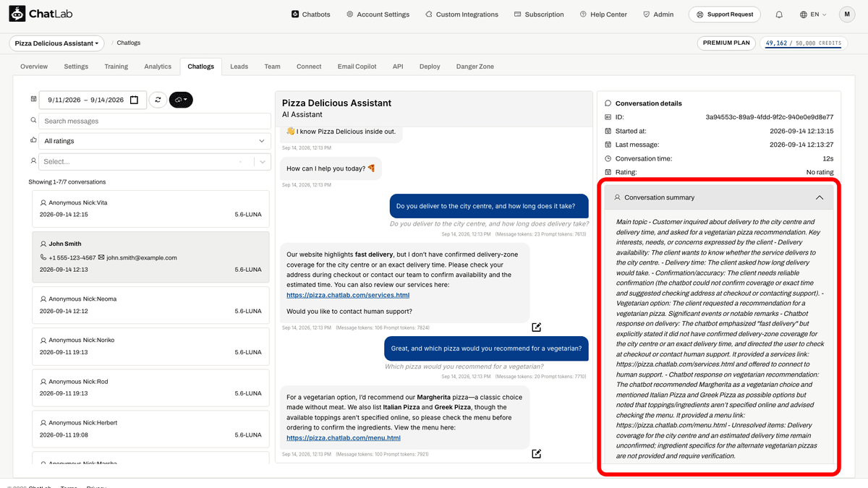Image resolution: width=868 pixels, height=488 pixels.
Task: Select the Deploy tab
Action: click(x=430, y=67)
